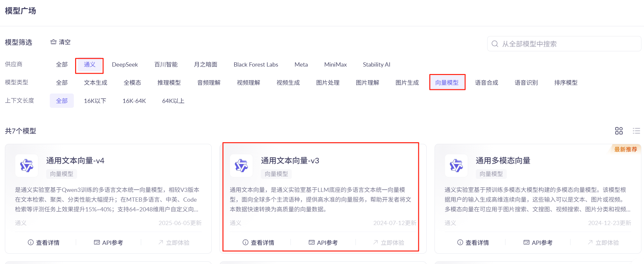Filter by Black Forest Labs supplier
The width and height of the screenshot is (644, 264).
click(x=256, y=64)
